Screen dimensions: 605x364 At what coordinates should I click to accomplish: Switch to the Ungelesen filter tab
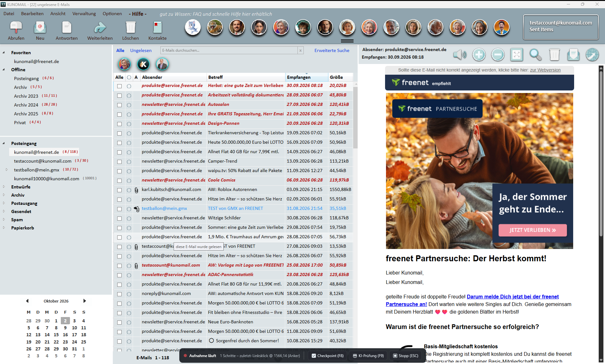(141, 50)
